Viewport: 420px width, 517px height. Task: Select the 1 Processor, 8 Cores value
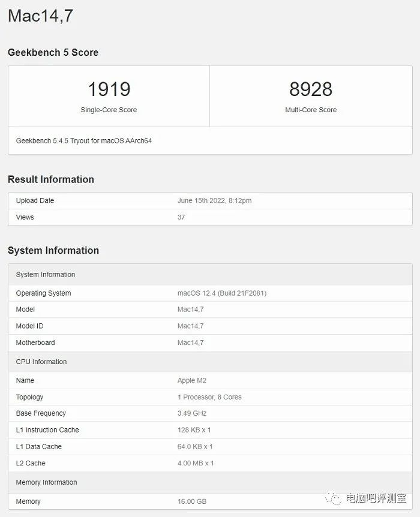[209, 397]
